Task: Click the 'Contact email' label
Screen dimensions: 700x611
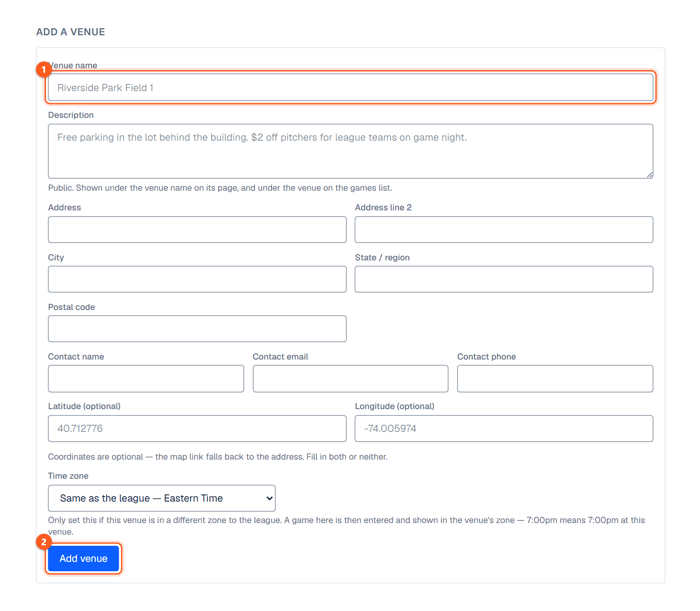Action: [x=280, y=356]
